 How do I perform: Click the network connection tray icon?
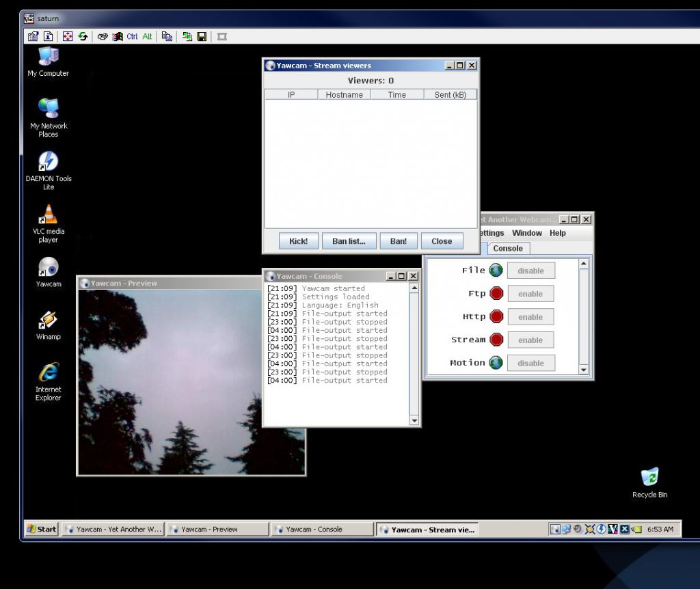(567, 529)
